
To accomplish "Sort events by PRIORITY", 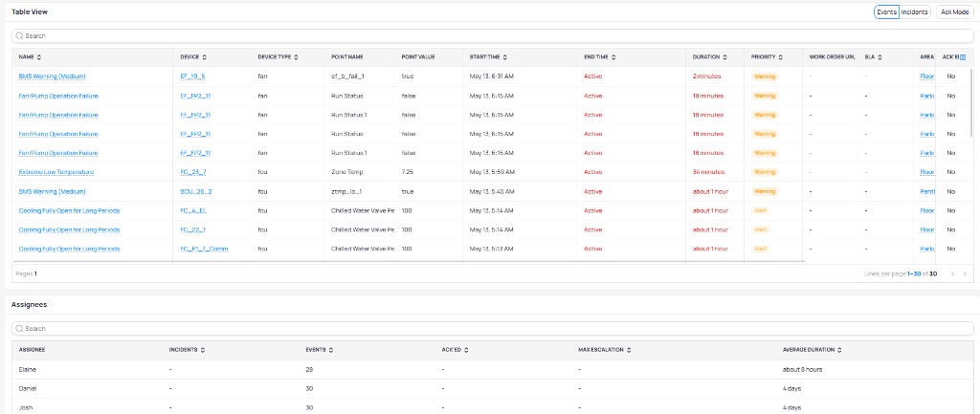I will (781, 56).
